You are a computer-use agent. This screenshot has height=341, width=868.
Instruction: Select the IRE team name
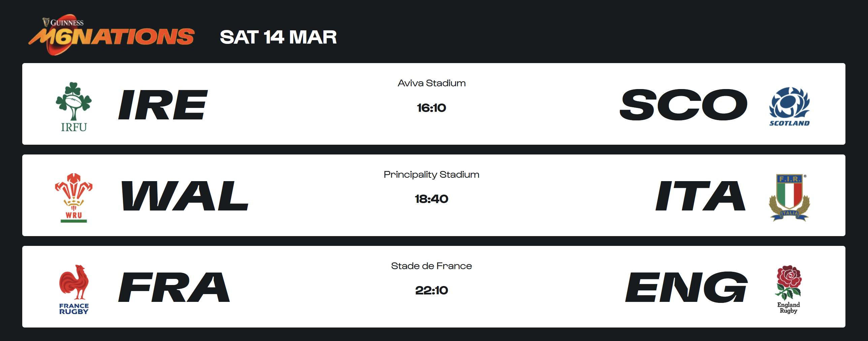coord(163,105)
